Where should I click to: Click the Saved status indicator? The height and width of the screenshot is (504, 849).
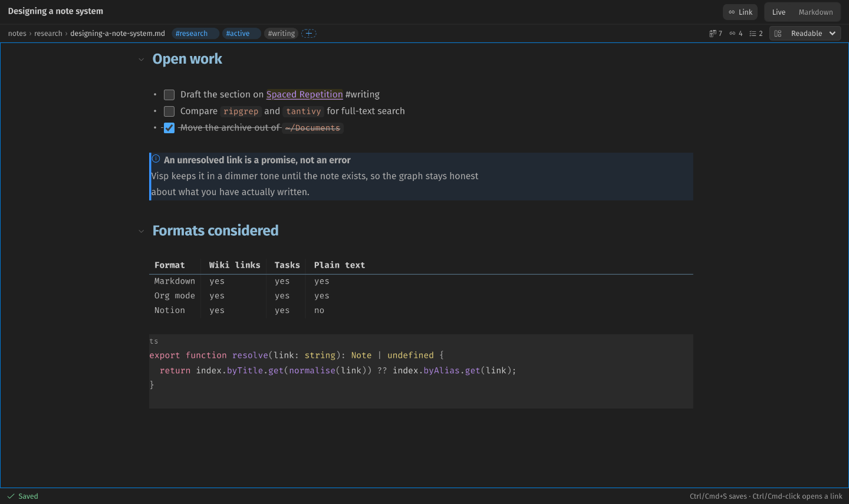coord(22,496)
